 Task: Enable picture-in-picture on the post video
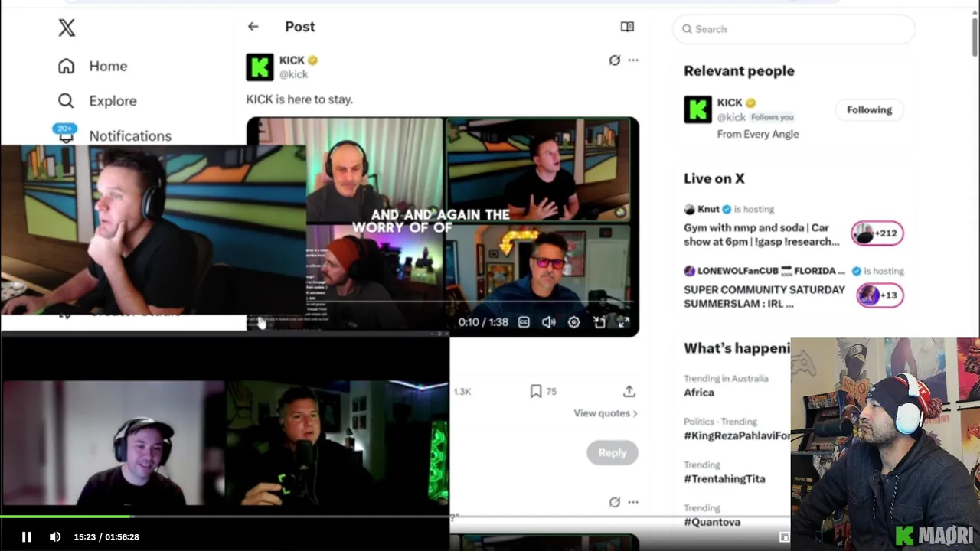(599, 322)
